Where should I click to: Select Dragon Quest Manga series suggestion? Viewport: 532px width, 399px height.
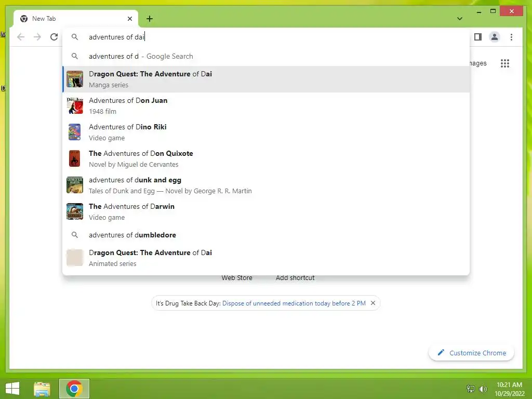[x=266, y=79]
